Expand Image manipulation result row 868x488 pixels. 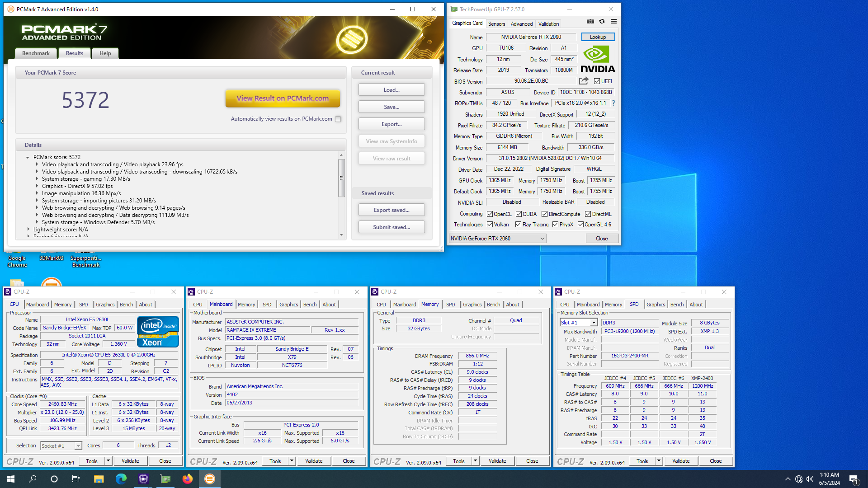37,193
